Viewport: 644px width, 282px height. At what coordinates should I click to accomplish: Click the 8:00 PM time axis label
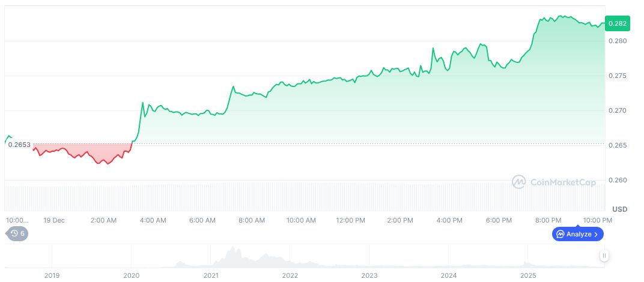(x=548, y=220)
